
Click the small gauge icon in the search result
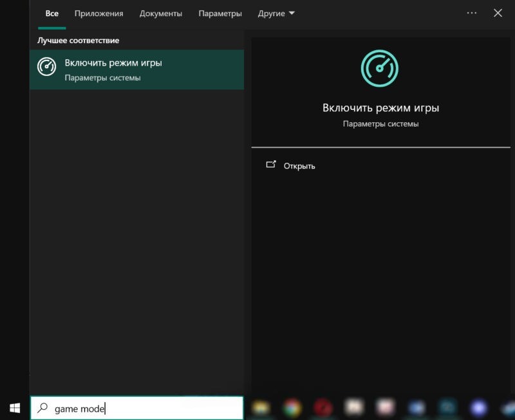pos(47,67)
